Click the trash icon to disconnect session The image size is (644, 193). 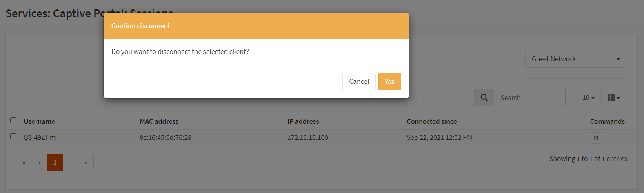[595, 138]
